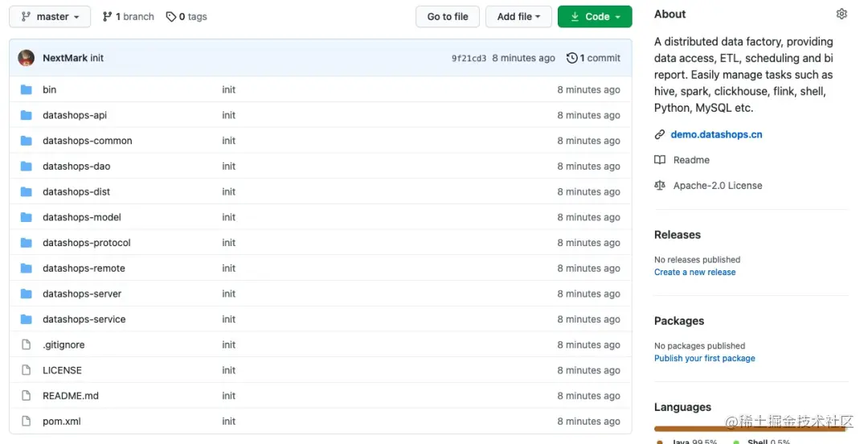The width and height of the screenshot is (868, 444).
Task: Click file icon beside LICENSE
Action: pos(26,370)
